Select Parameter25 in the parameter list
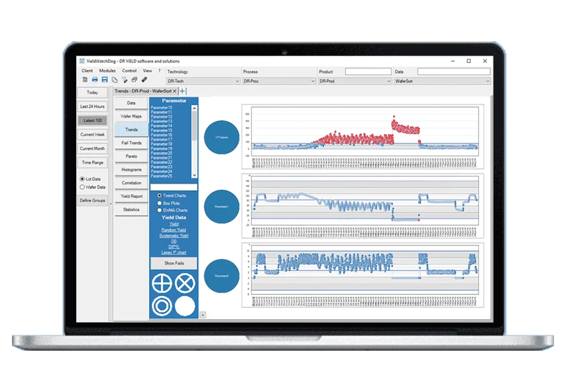 161,176
